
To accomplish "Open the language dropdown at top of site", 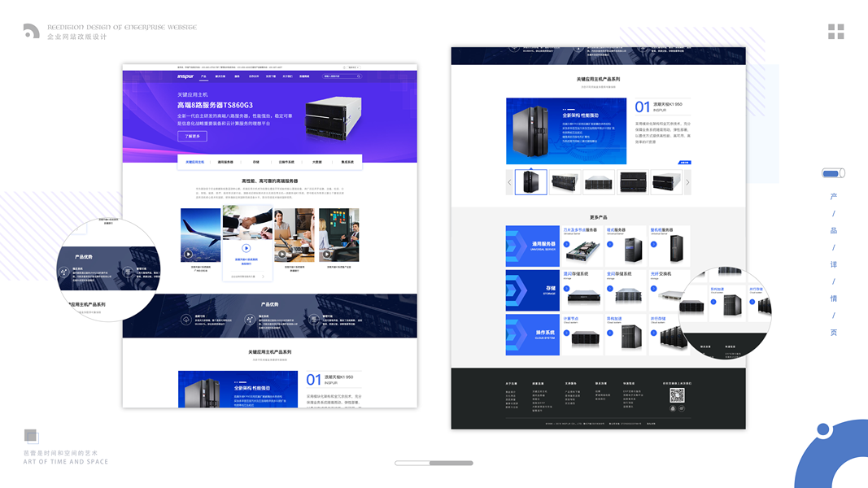I will 352,68.
